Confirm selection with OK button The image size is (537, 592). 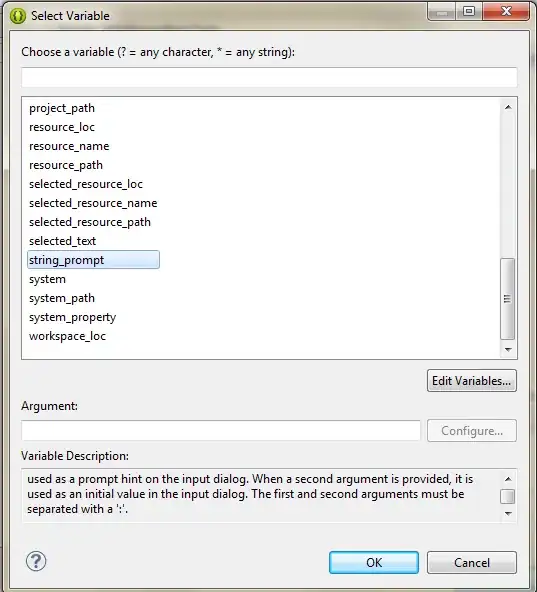coord(374,563)
